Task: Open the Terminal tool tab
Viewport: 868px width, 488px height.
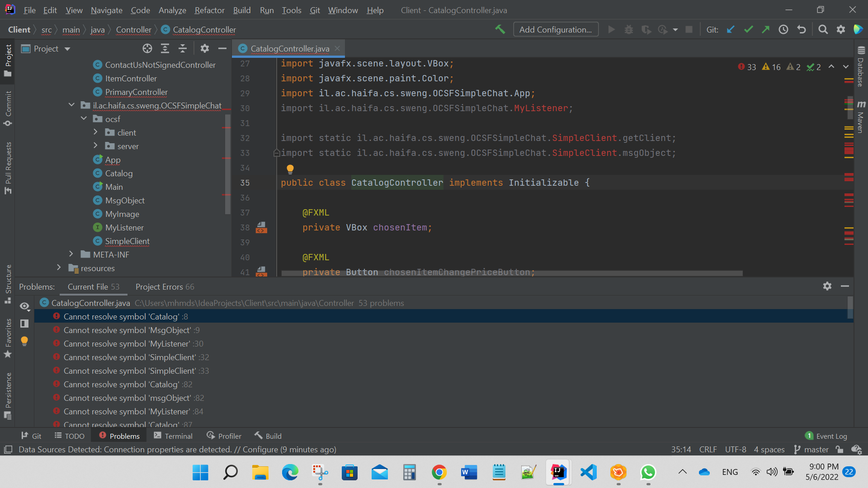Action: coord(173,436)
